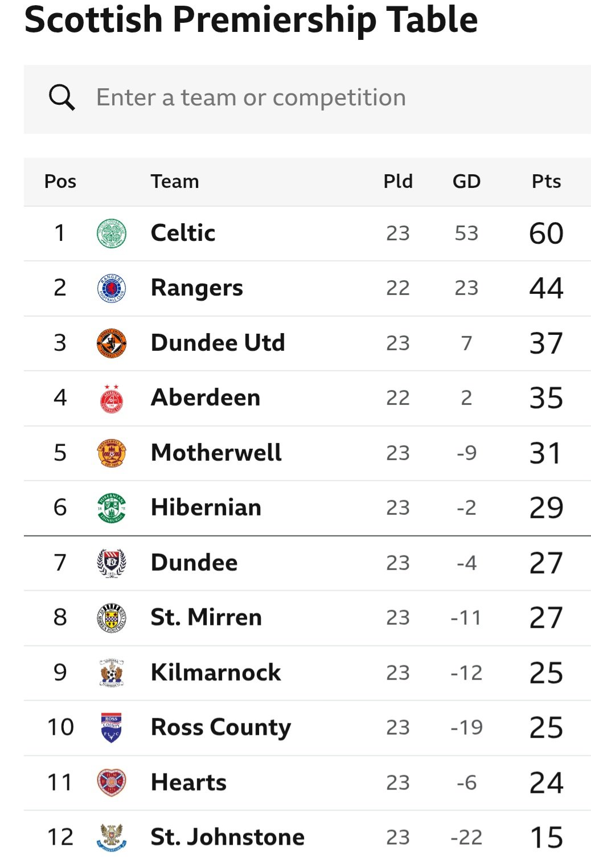Click the GD column header
Image resolution: width=591 pixels, height=868 pixels.
466,182
